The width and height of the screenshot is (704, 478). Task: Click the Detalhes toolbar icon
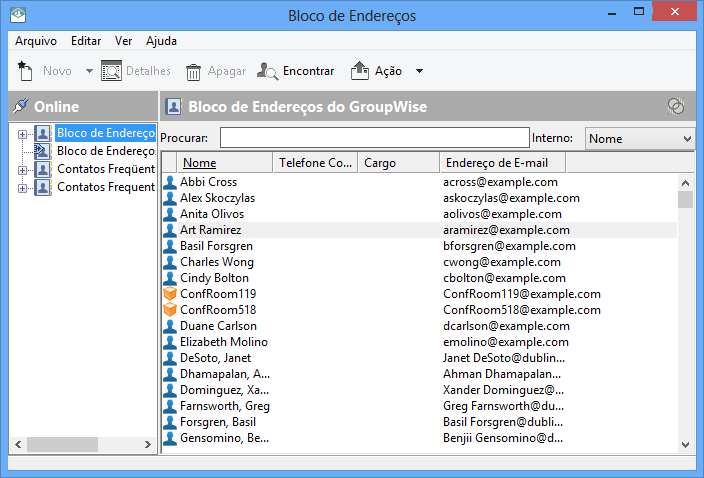click(111, 71)
